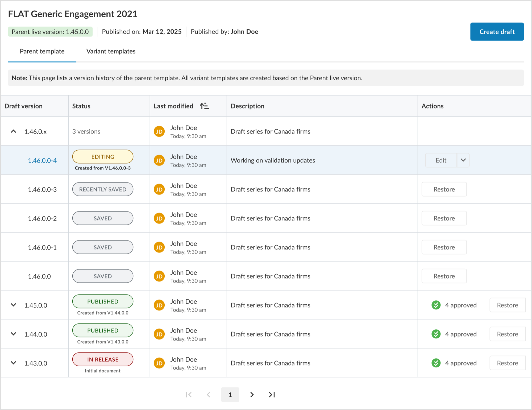The height and width of the screenshot is (410, 532).
Task: Restore published version 1.44.0.0
Action: click(508, 334)
